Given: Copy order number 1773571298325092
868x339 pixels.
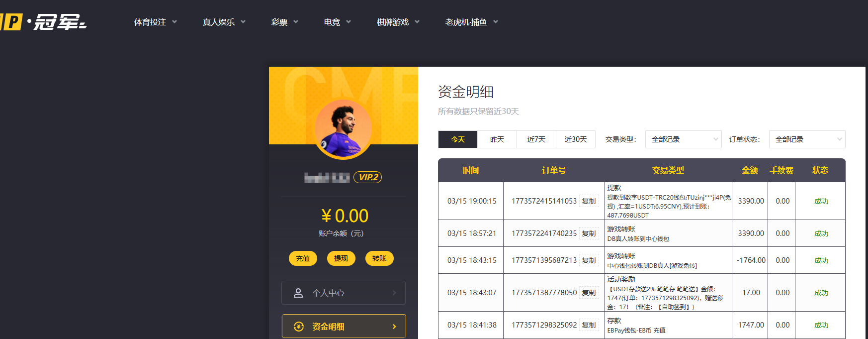Looking at the screenshot, I should 589,325.
